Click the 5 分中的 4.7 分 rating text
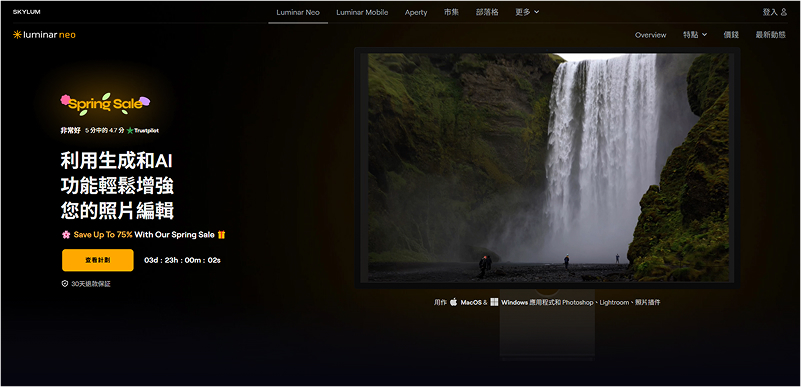This screenshot has height=387, width=801. [x=105, y=131]
